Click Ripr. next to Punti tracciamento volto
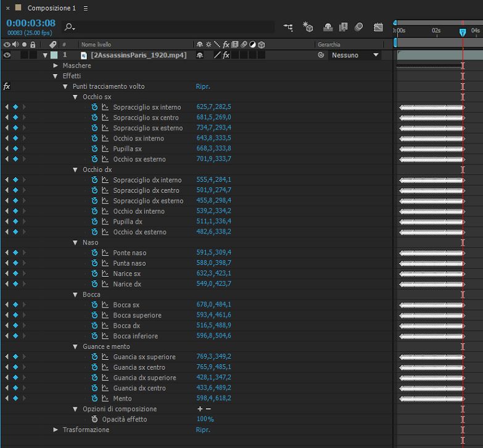Image resolution: width=483 pixels, height=448 pixels. [203, 86]
